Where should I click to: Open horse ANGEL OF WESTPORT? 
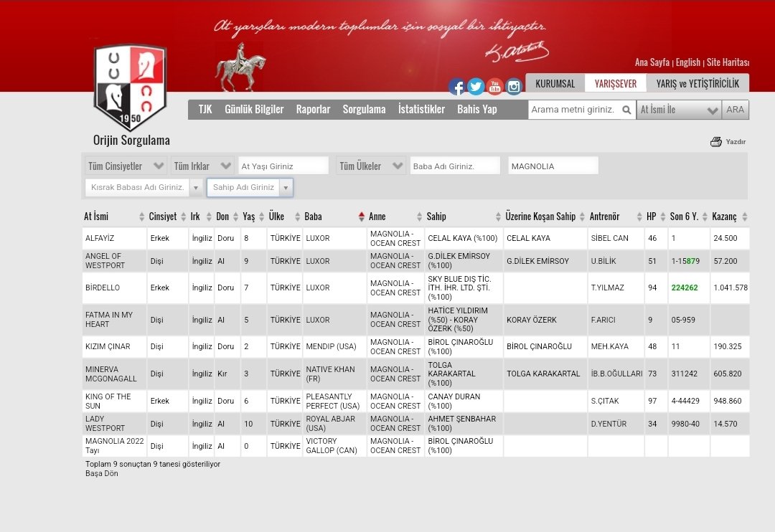(105, 261)
